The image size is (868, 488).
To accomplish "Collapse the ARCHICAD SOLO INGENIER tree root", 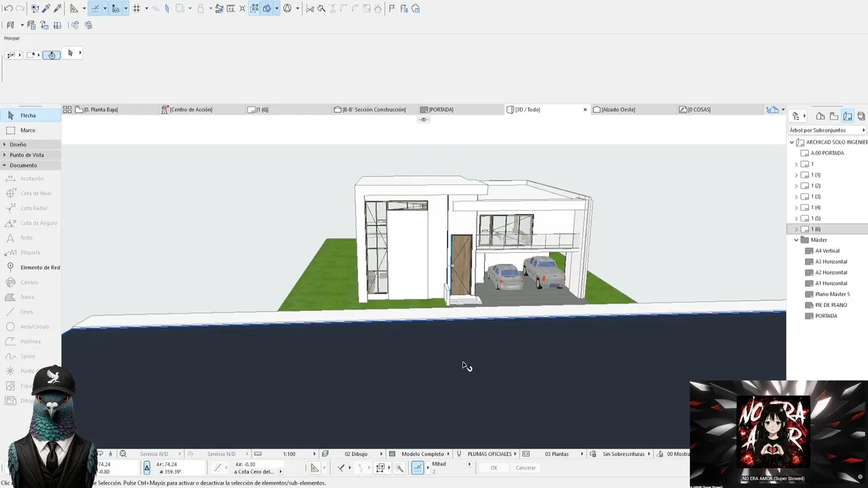I will pos(791,142).
